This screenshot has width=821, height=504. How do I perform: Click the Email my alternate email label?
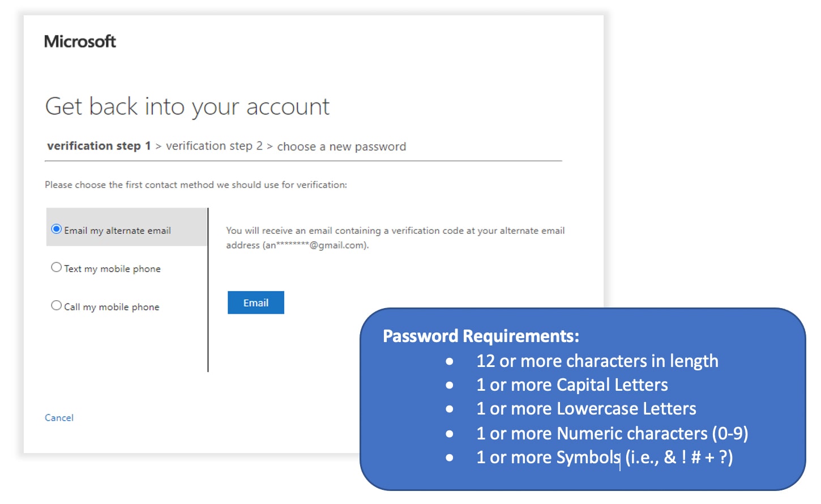(117, 230)
